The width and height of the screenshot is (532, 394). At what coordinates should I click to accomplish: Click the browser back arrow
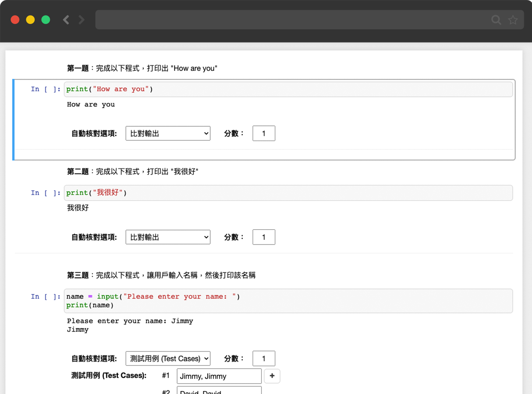[x=66, y=20]
